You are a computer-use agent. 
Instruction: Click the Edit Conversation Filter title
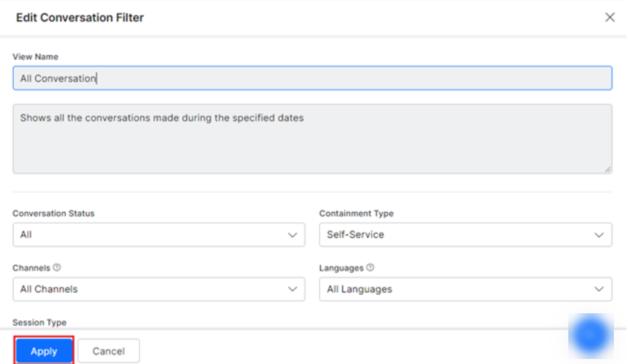coord(80,17)
